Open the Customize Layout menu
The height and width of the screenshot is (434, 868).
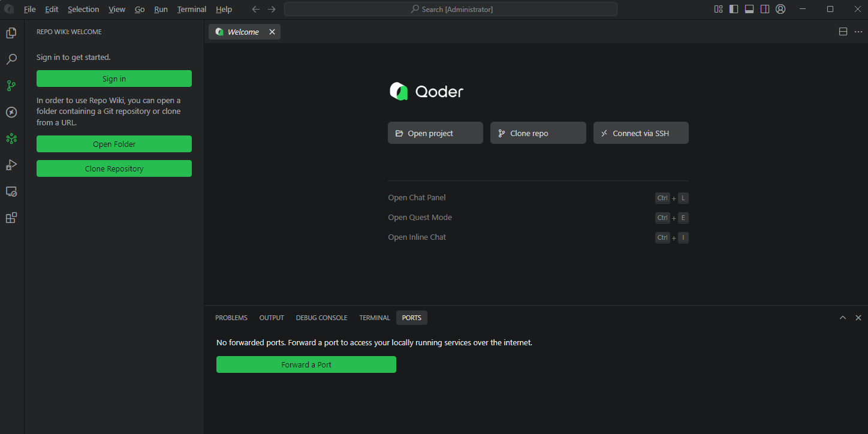(718, 9)
